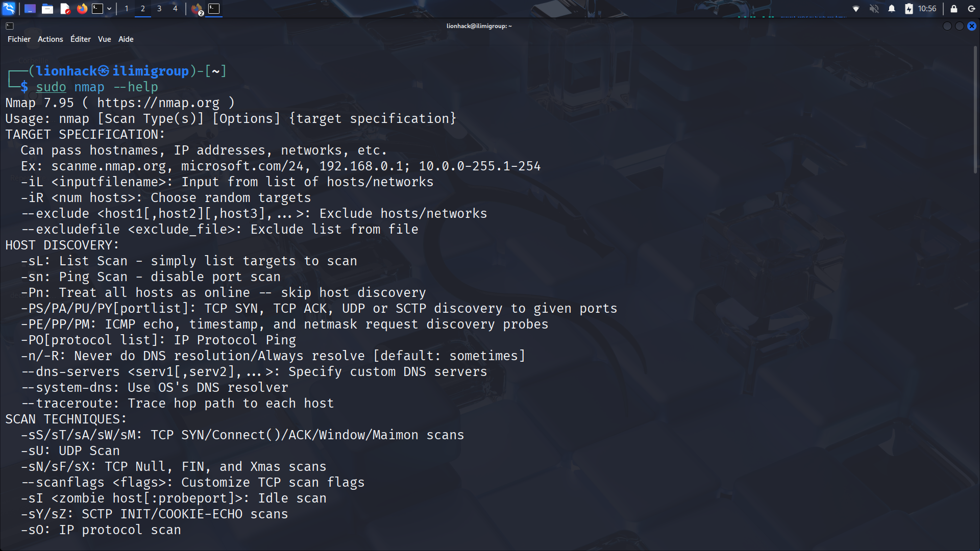Click the show desktop panel icon

(30, 9)
